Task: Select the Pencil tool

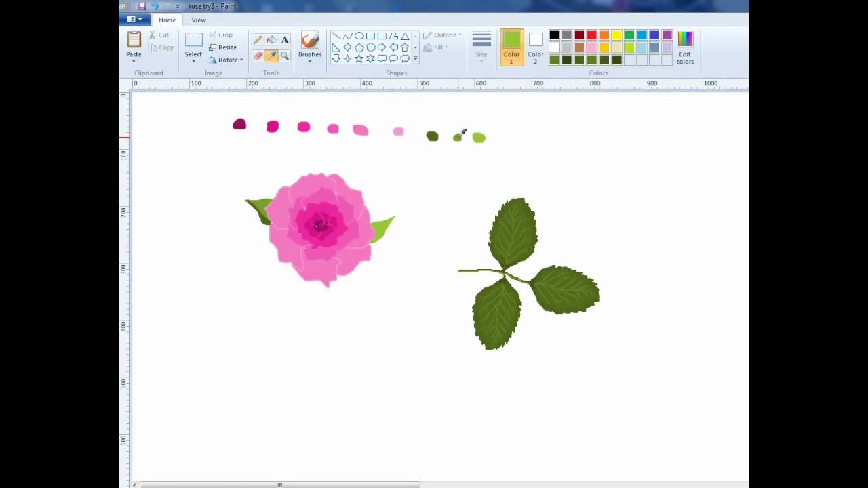Action: [258, 40]
